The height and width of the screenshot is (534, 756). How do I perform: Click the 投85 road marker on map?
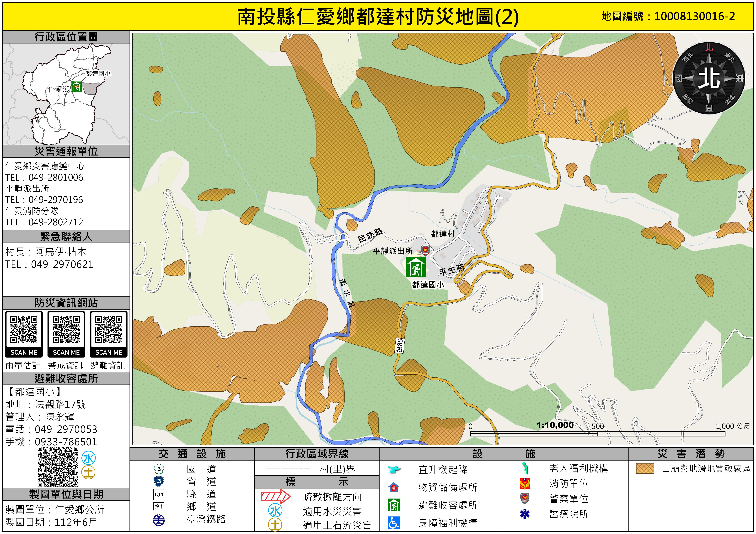point(399,346)
